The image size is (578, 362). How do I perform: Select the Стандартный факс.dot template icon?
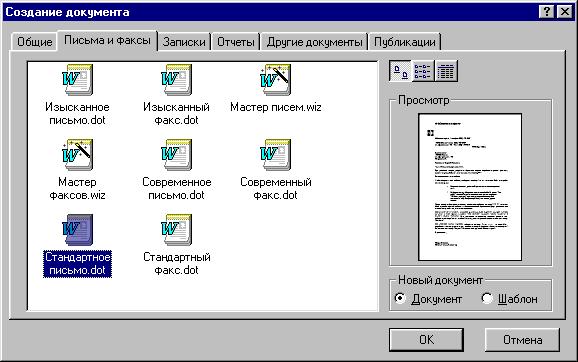point(176,230)
